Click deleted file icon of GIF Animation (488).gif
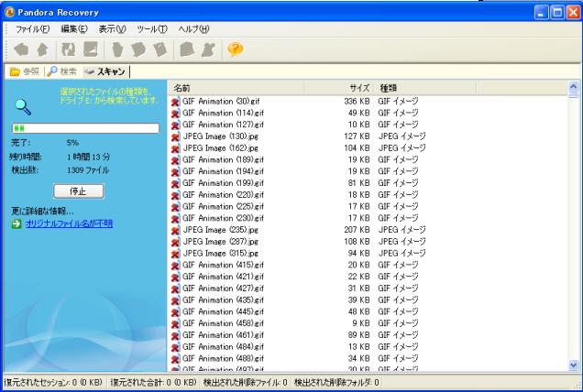This screenshot has width=583, height=392. pos(175,359)
